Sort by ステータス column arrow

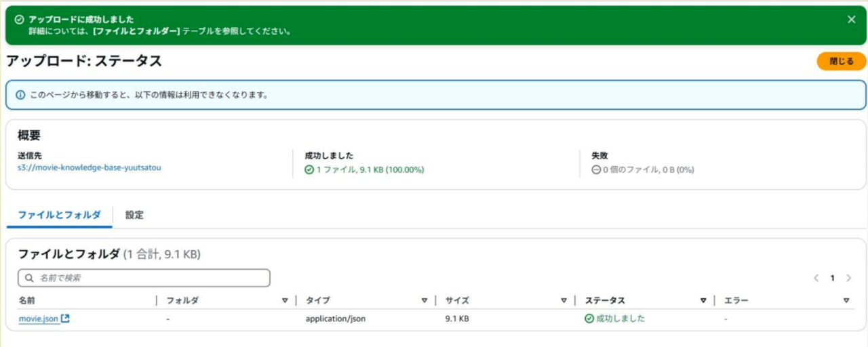tap(703, 300)
